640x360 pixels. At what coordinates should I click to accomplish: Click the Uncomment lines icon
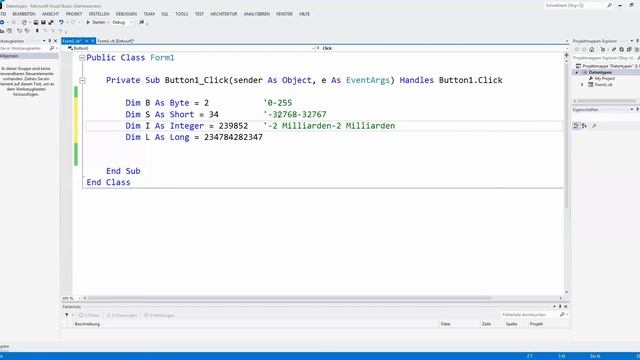click(27, 31)
